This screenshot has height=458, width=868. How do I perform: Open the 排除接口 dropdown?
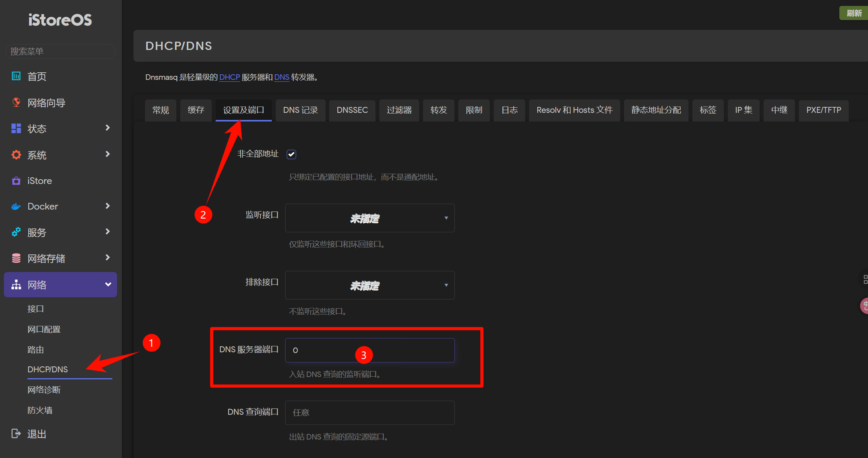[370, 285]
